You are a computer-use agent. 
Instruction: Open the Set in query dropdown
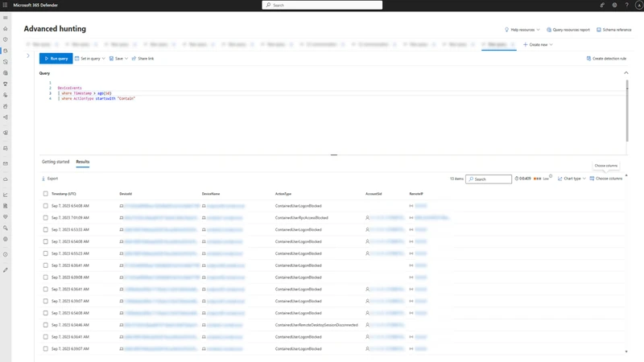90,59
